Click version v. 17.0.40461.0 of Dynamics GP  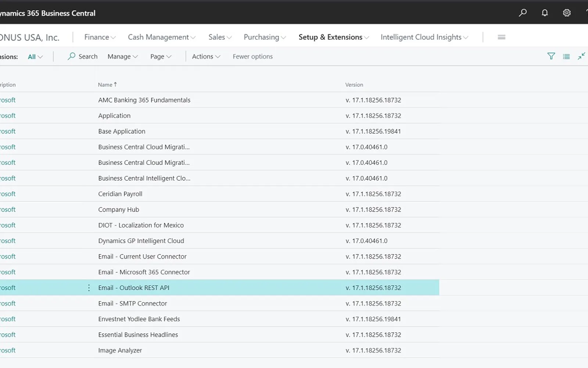click(x=366, y=241)
